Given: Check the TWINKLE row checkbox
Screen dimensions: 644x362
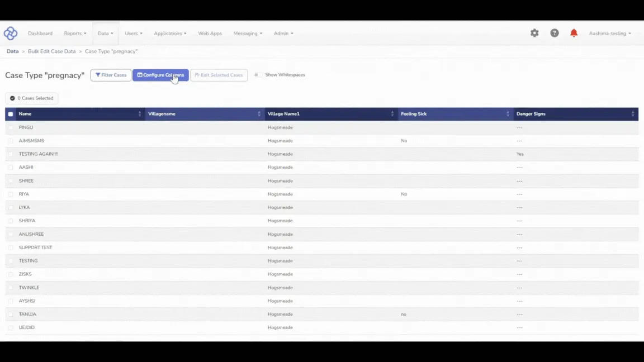Looking at the screenshot, I should coord(11,288).
